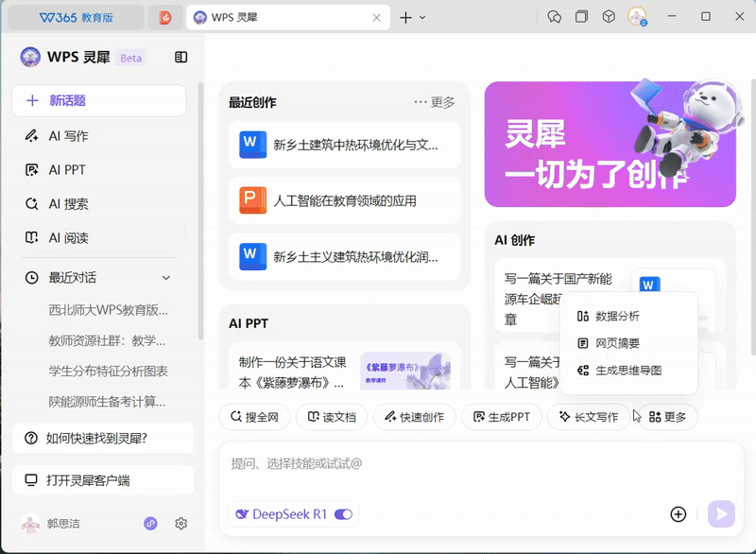
Task: Click the main content vertical scrollbar
Action: (753, 217)
